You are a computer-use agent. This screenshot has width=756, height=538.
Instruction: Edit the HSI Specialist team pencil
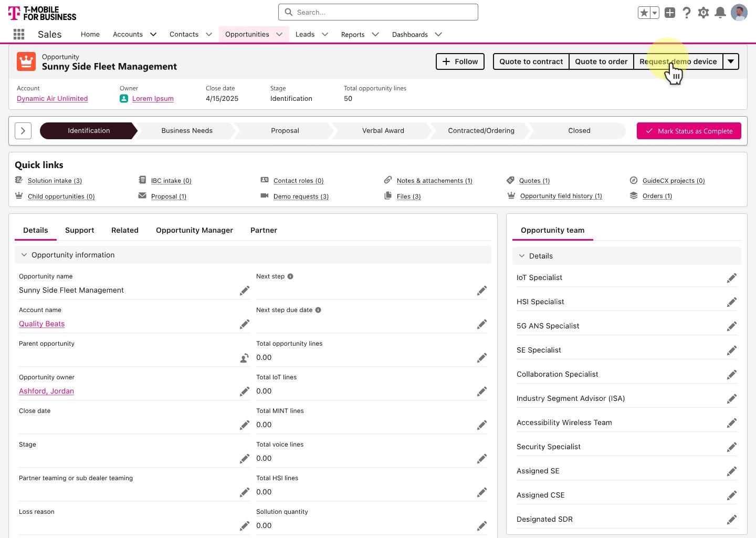732,302
